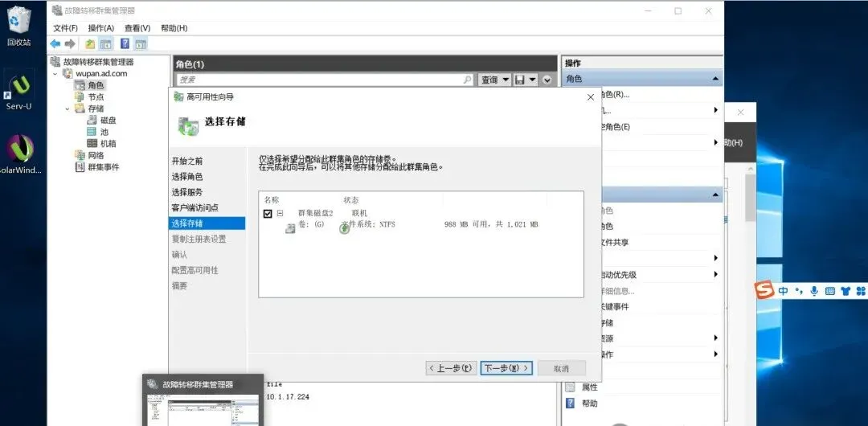Click the 选择服务 step in wizard sidebar
This screenshot has height=426, width=868.
click(x=187, y=192)
